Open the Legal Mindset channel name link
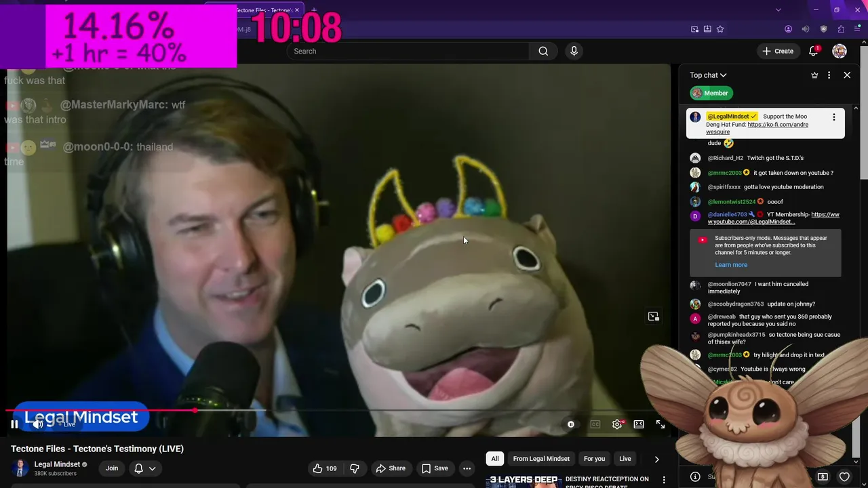The height and width of the screenshot is (488, 868). [57, 464]
